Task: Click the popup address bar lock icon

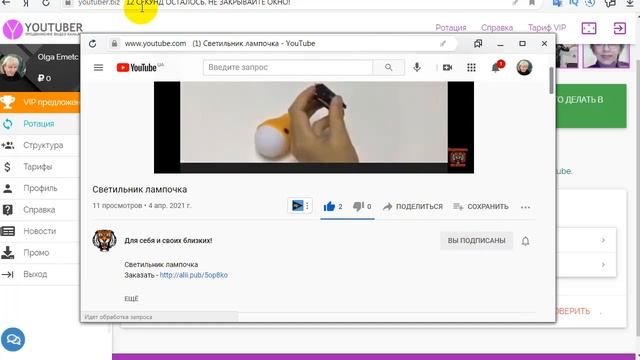Action: click(114, 44)
